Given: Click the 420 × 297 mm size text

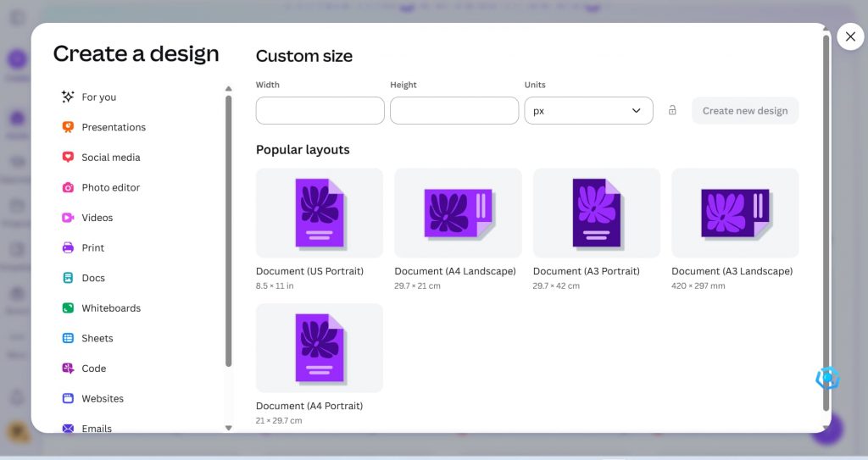Looking at the screenshot, I should (698, 286).
